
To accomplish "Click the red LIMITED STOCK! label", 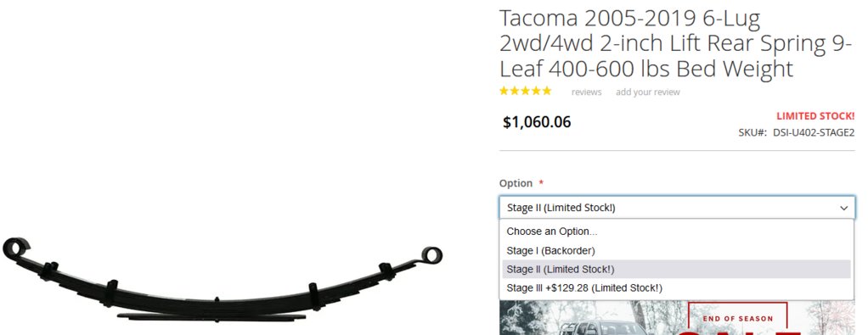I will coord(815,116).
